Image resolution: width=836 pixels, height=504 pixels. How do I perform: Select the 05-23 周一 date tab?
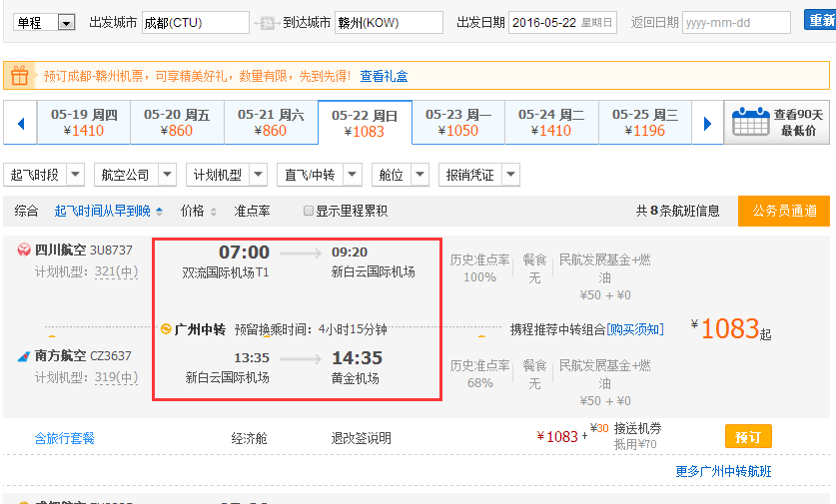(x=458, y=123)
